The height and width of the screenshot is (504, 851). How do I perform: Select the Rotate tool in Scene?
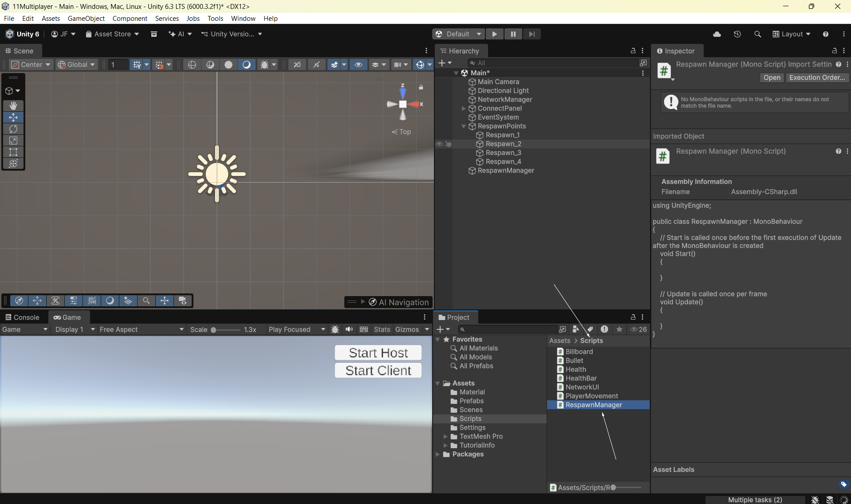coord(13,129)
